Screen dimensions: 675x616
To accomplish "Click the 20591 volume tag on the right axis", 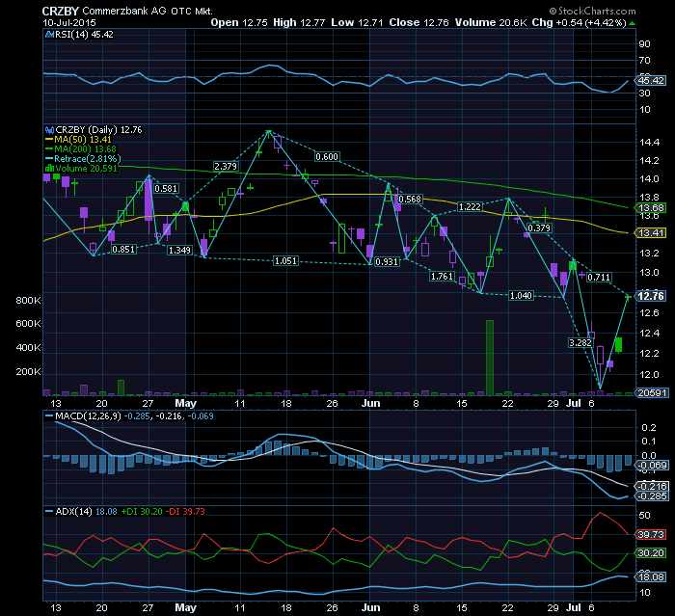I will [652, 392].
